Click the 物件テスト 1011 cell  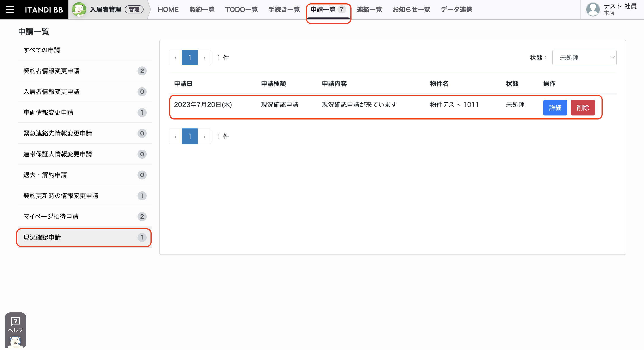click(454, 105)
